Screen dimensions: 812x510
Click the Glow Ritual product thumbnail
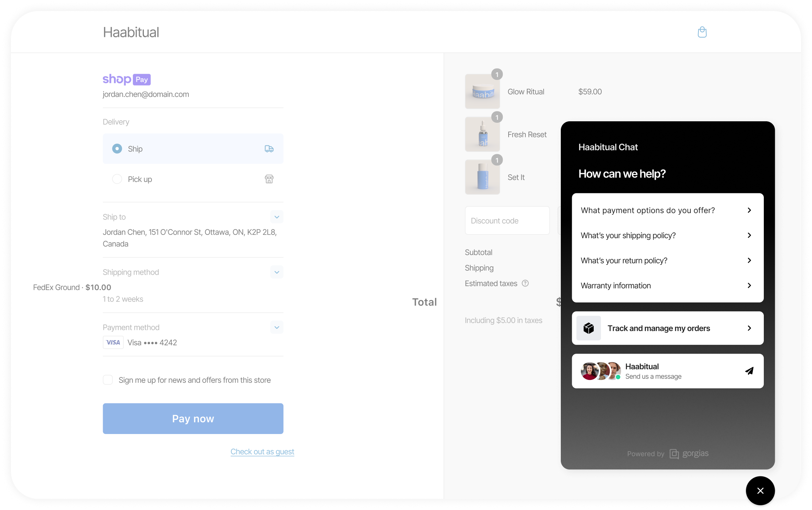click(482, 92)
